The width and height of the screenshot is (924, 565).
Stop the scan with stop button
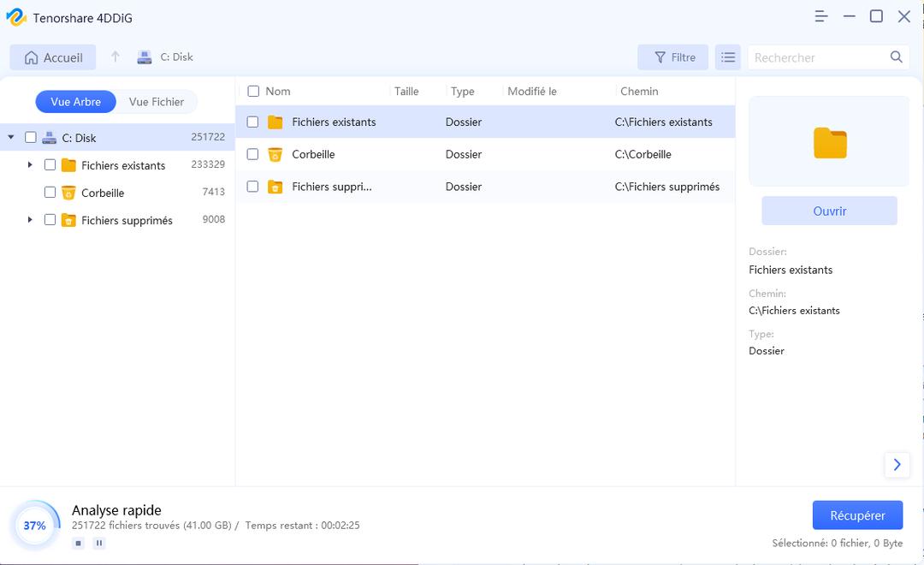pyautogui.click(x=79, y=543)
